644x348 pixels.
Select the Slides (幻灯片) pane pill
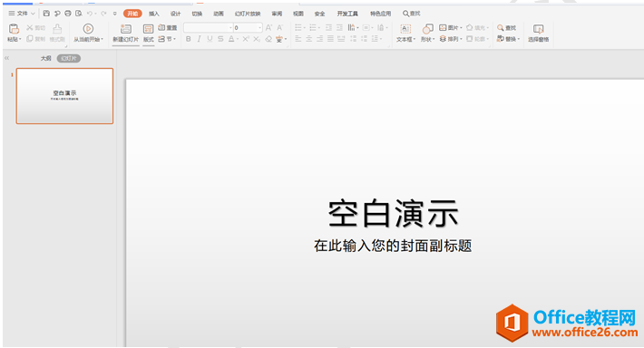point(69,58)
